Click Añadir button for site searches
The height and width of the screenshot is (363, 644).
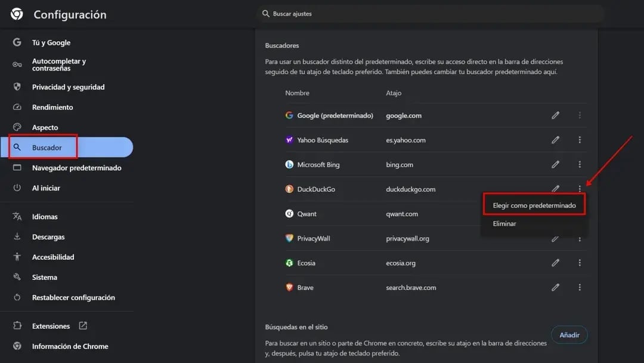[x=569, y=335]
